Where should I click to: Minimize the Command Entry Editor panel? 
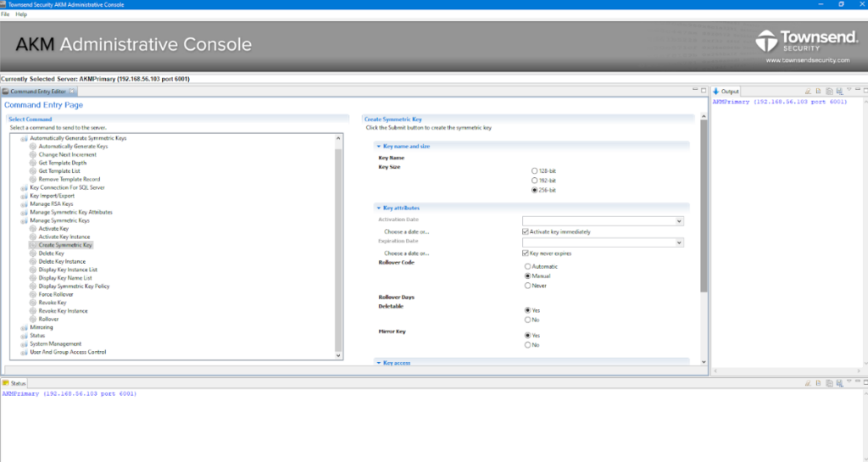[x=695, y=90]
